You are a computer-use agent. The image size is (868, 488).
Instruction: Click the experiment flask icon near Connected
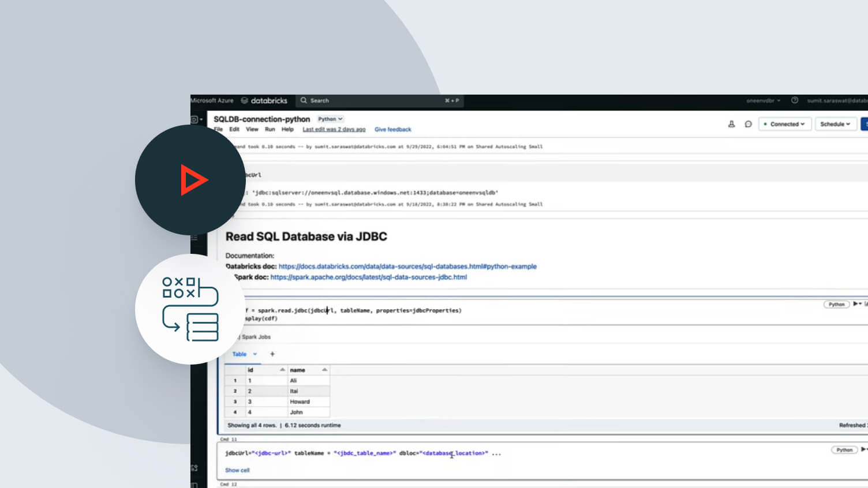[x=731, y=124]
